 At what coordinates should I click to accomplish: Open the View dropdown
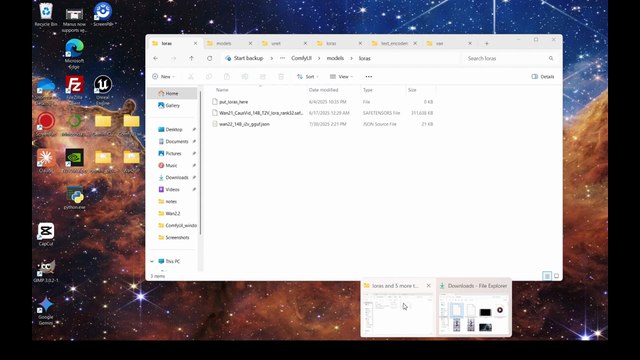(341, 77)
